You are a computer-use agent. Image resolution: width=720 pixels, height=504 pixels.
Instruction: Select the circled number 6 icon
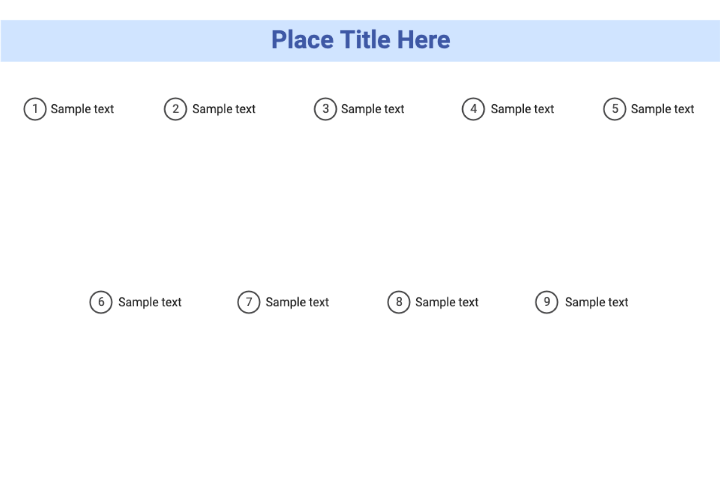(x=101, y=302)
